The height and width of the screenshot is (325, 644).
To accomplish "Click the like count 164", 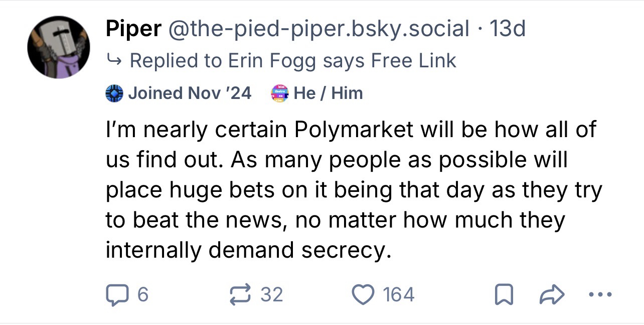I will [398, 294].
